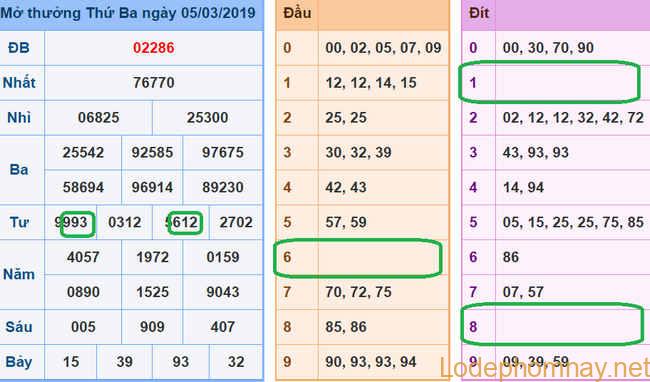This screenshot has height=382, width=650.
Task: Click the header 'Mở thưởng Thứ Ba ngày 05/03/2019'
Action: [128, 13]
